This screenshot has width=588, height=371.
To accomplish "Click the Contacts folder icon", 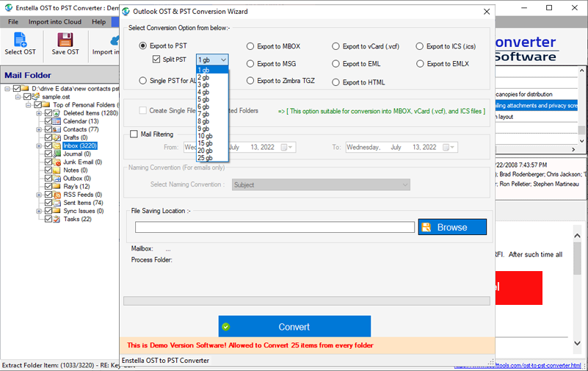I will coord(57,129).
